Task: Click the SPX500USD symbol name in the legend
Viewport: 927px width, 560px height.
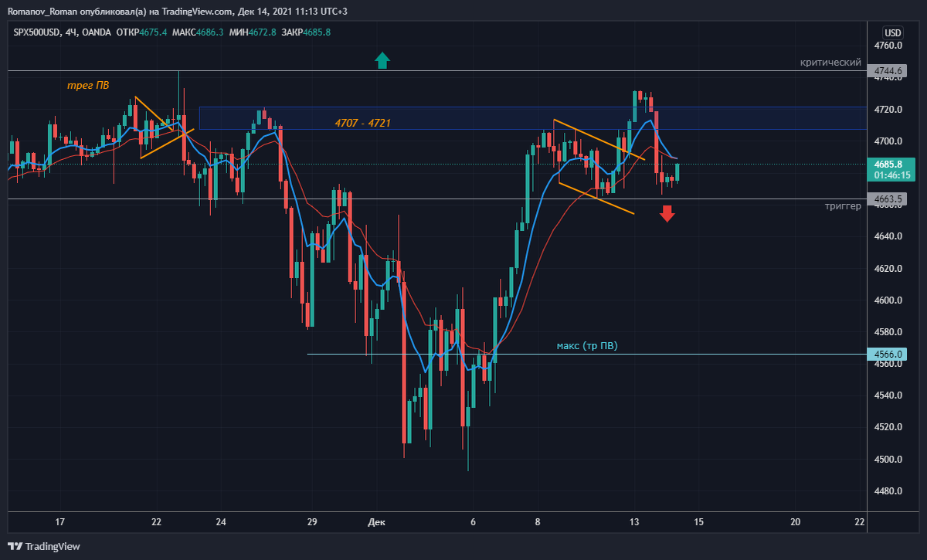Action: click(x=36, y=33)
